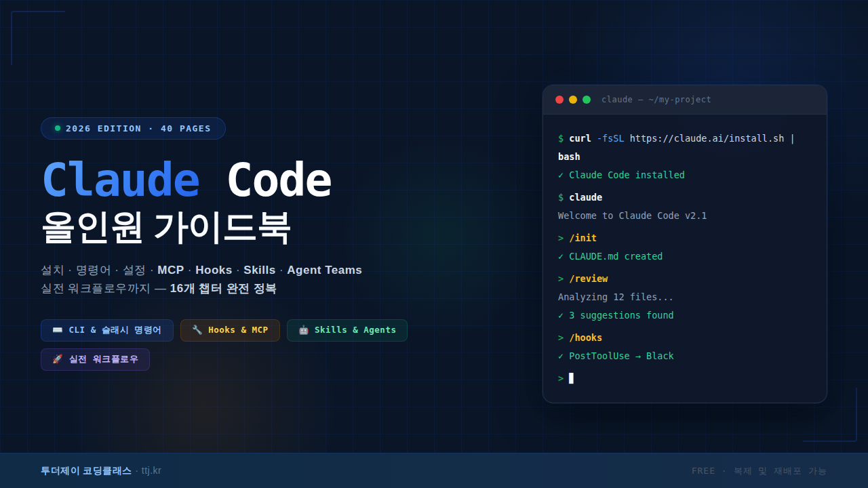Click the '투더제이 코딩클래스' footer link
This screenshot has height=488, width=868.
click(x=86, y=470)
